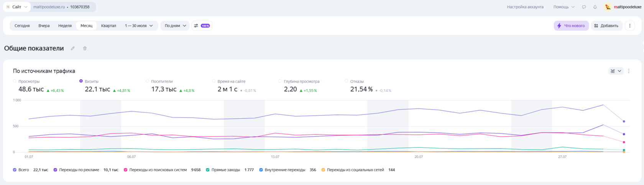Click the pencil edit icon beside Общие показатели

pos(73,48)
